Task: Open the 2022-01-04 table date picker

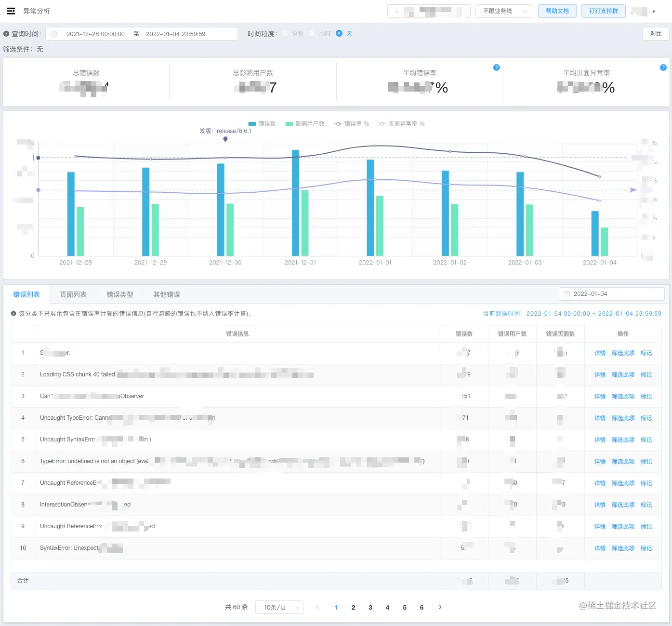Action: 612,294
